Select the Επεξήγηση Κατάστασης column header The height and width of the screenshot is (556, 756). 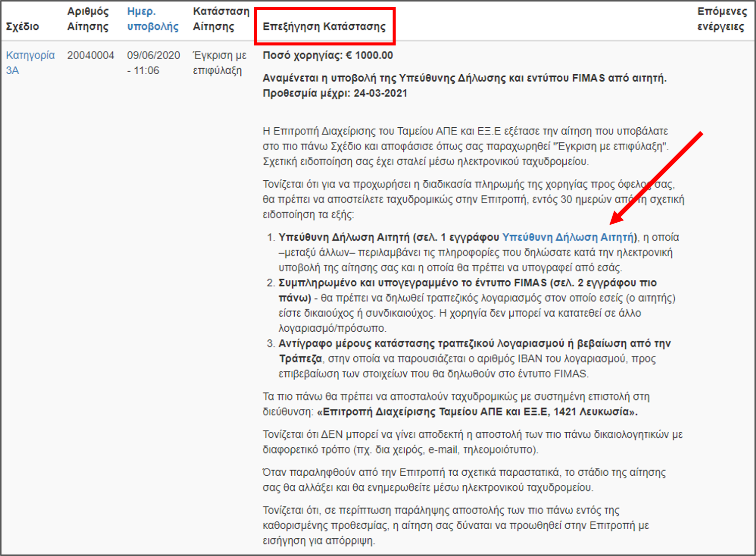tap(323, 27)
